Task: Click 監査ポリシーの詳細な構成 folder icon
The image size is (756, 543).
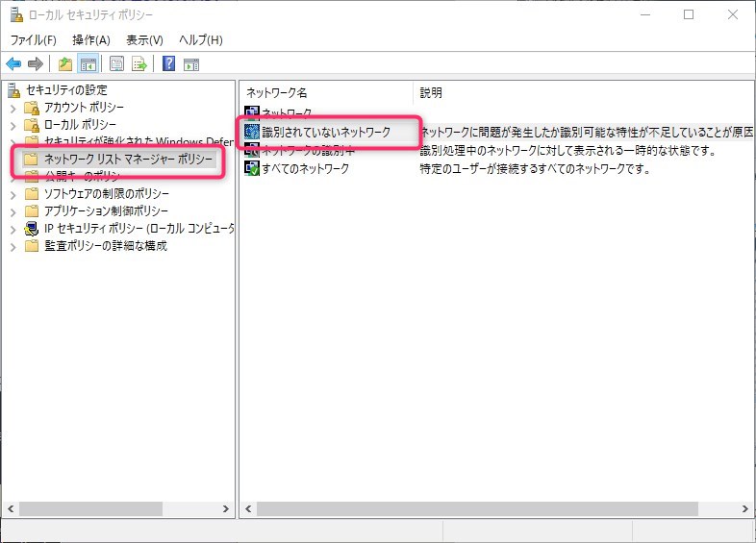Action: click(32, 246)
